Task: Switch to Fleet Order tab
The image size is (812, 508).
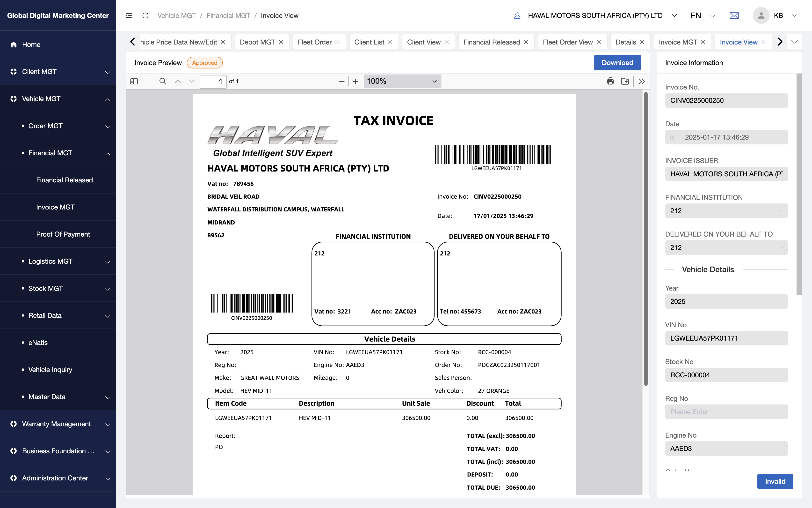Action: click(314, 42)
